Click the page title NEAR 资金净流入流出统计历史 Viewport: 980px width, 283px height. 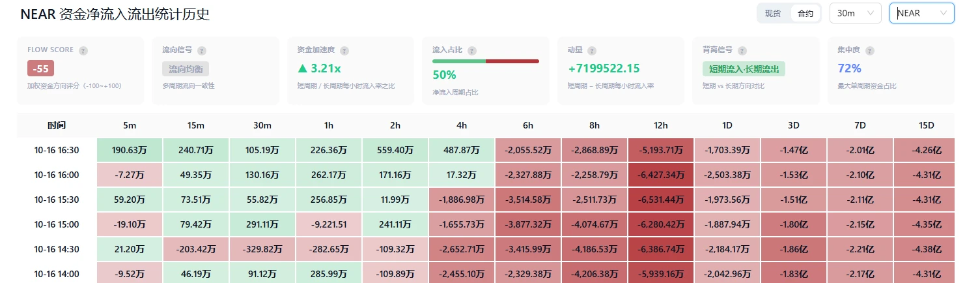click(115, 14)
